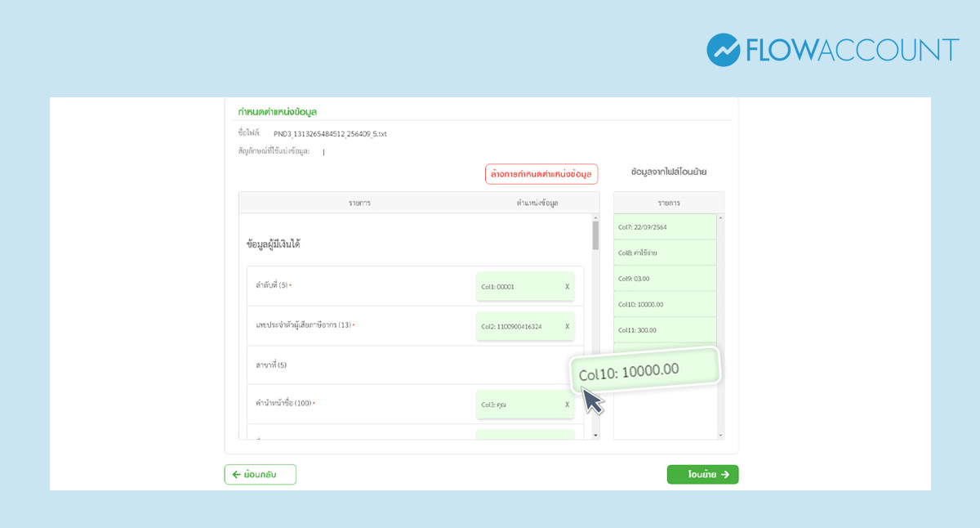980x528 pixels.
Task: Click the green โอนย้าย transfer button
Action: click(702, 474)
